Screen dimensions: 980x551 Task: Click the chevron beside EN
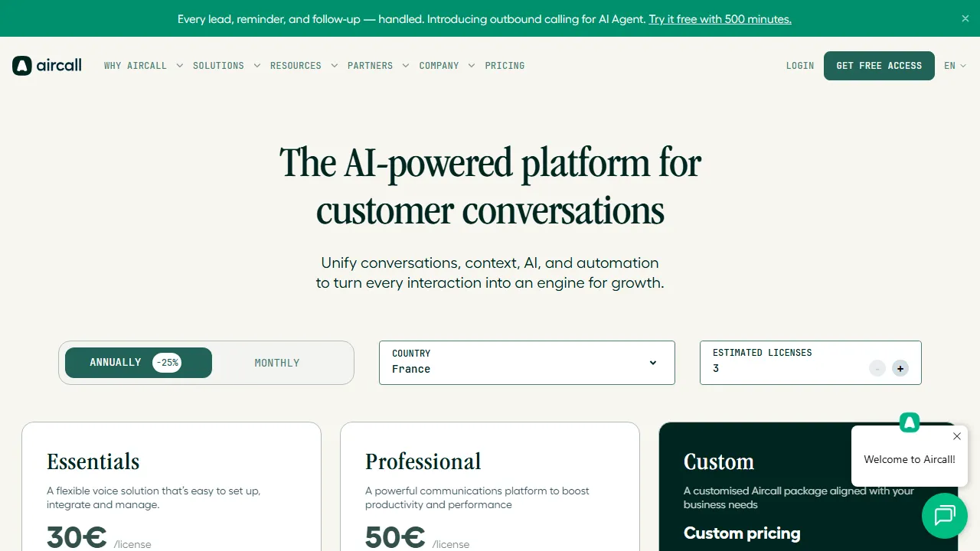pos(963,66)
